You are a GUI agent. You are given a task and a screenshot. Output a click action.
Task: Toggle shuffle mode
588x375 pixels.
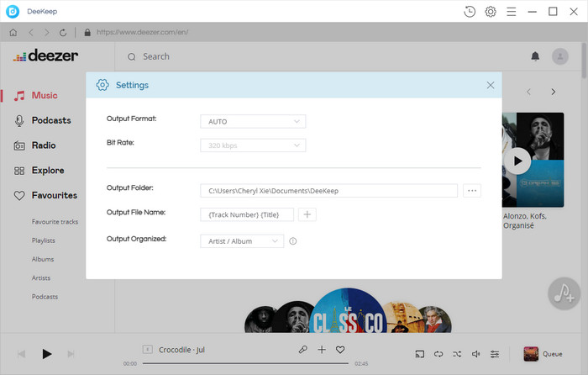tap(457, 354)
